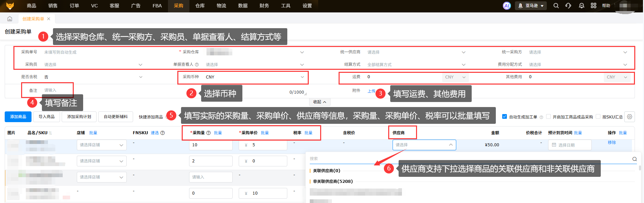Open the 是否含税 dropdown

tap(94, 77)
